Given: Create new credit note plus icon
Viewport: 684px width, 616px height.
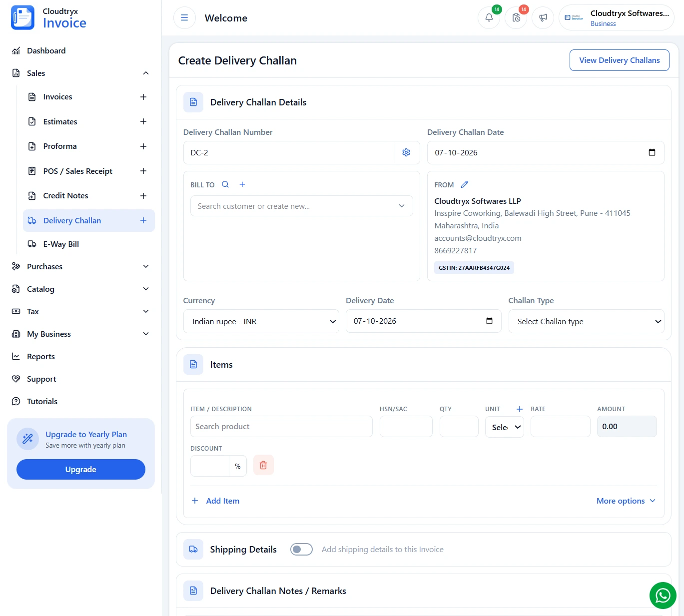Looking at the screenshot, I should point(143,196).
